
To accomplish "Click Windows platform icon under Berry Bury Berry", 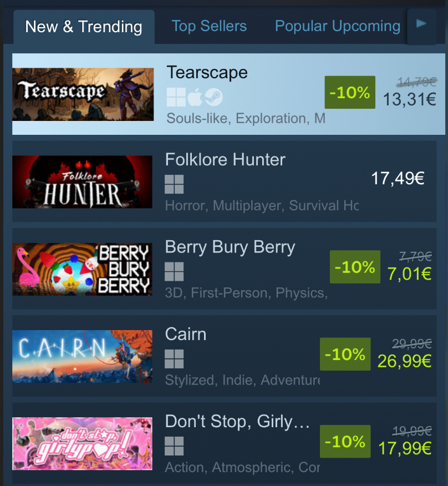I will (x=174, y=271).
